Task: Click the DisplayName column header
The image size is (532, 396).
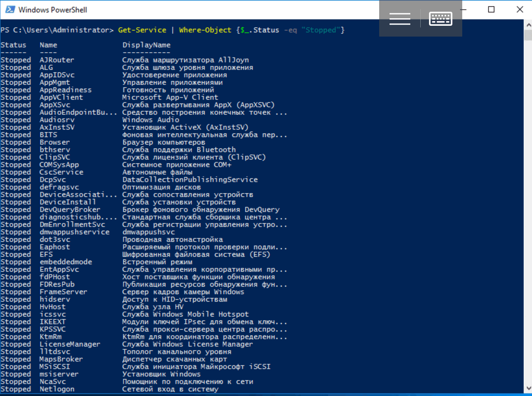Action: click(x=145, y=44)
